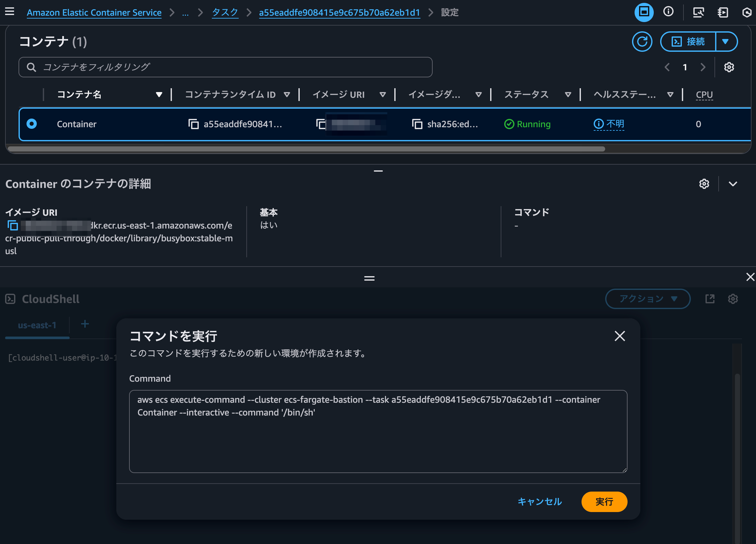The width and height of the screenshot is (756, 544).
Task: Open CloudShell in new browser window
Action: click(710, 299)
